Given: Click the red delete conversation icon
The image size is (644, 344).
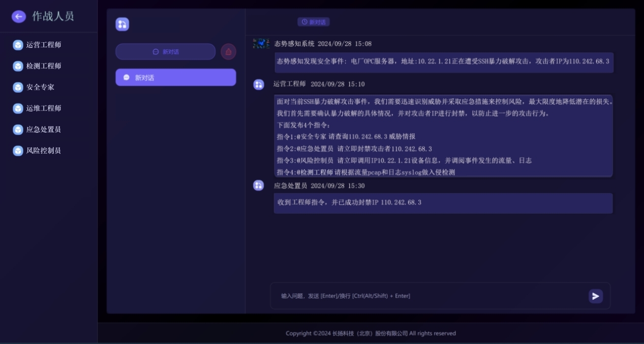Looking at the screenshot, I should pos(228,51).
